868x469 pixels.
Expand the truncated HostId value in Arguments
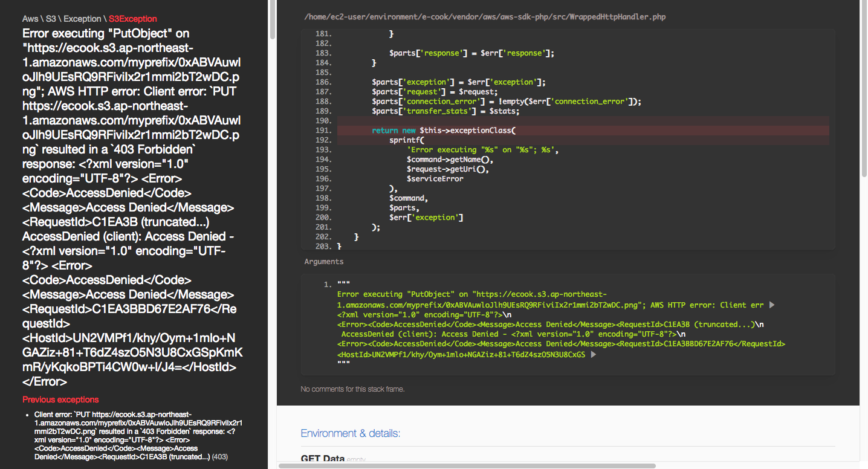coord(593,354)
